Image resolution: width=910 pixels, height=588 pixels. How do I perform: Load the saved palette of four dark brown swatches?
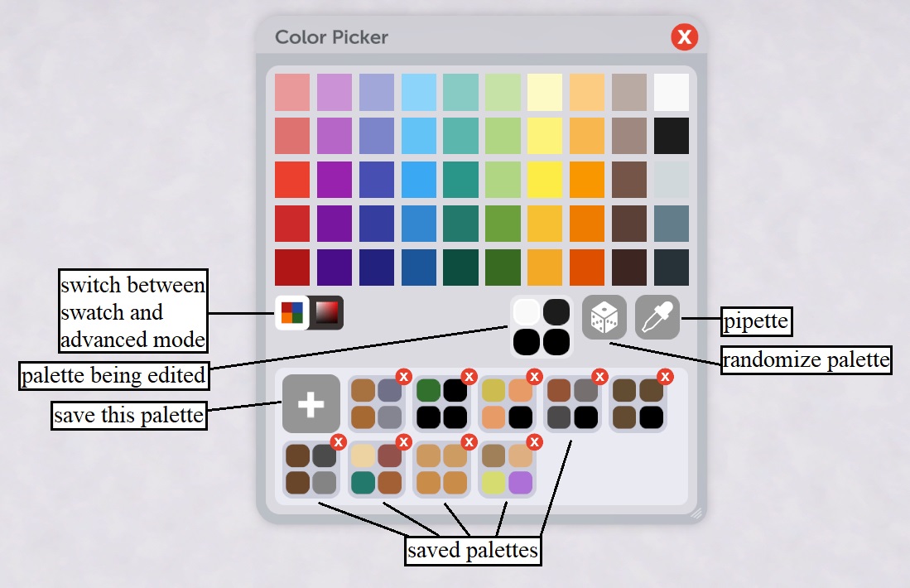638,403
